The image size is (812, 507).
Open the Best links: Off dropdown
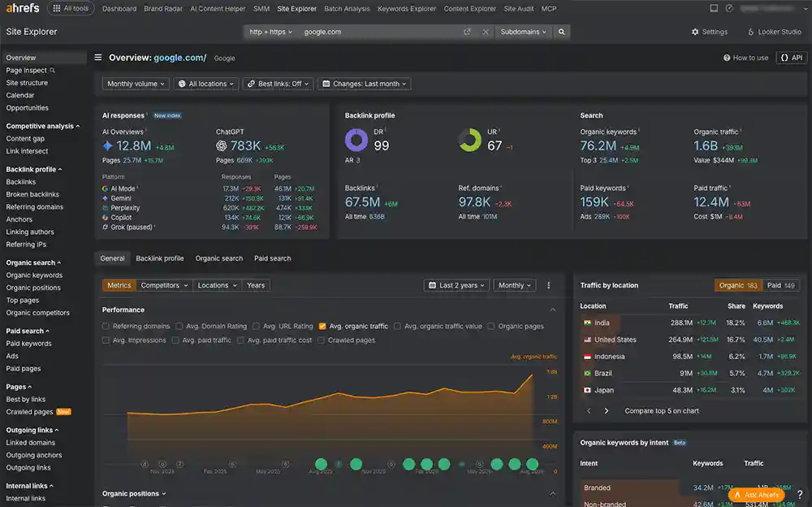[278, 84]
